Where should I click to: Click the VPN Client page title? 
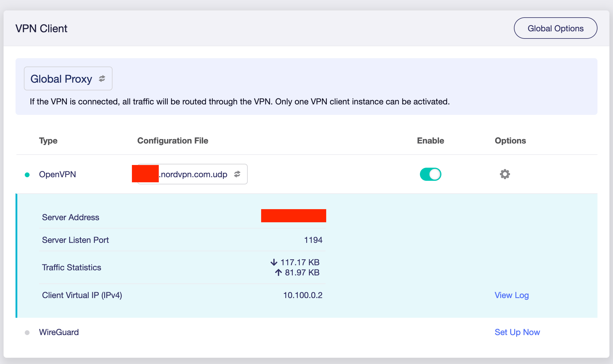(41, 29)
